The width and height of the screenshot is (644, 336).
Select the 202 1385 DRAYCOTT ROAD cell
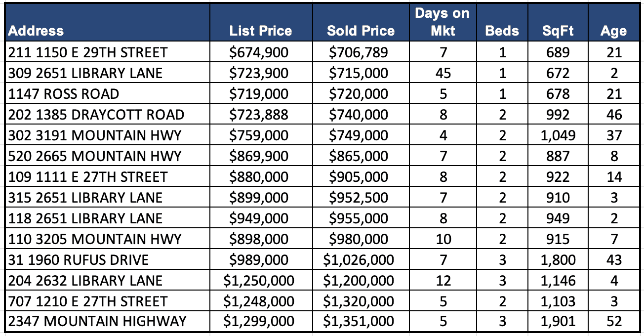pos(96,115)
